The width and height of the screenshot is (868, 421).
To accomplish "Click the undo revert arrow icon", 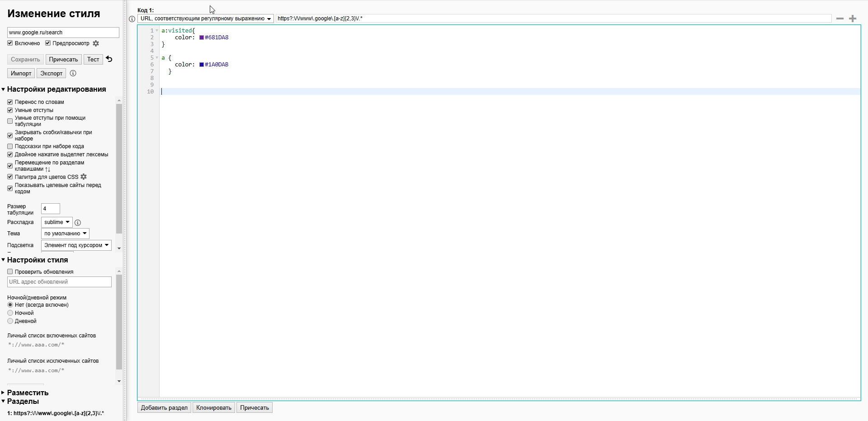I will 109,59.
